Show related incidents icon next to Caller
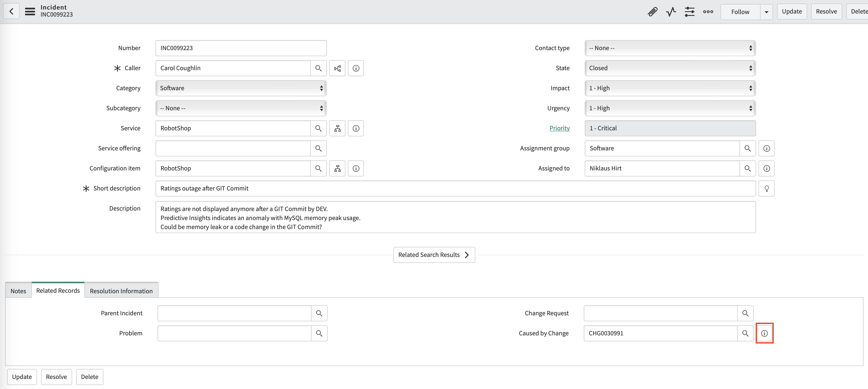 pyautogui.click(x=337, y=68)
